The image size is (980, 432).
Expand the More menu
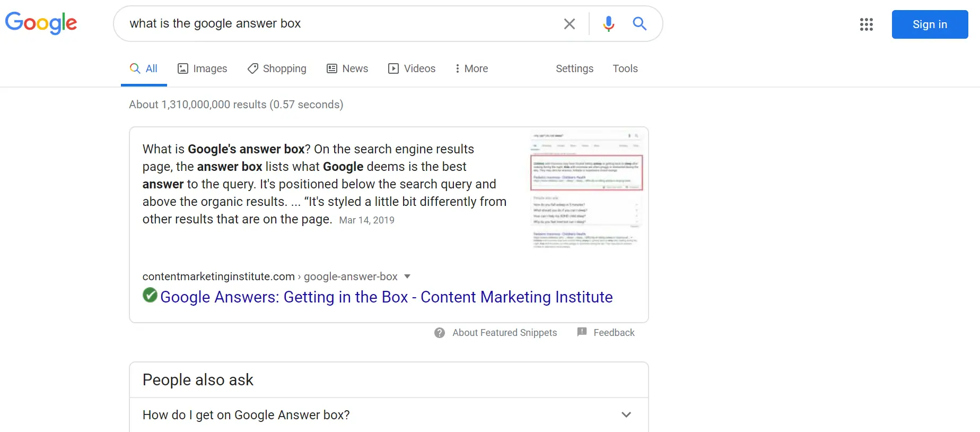pos(471,68)
